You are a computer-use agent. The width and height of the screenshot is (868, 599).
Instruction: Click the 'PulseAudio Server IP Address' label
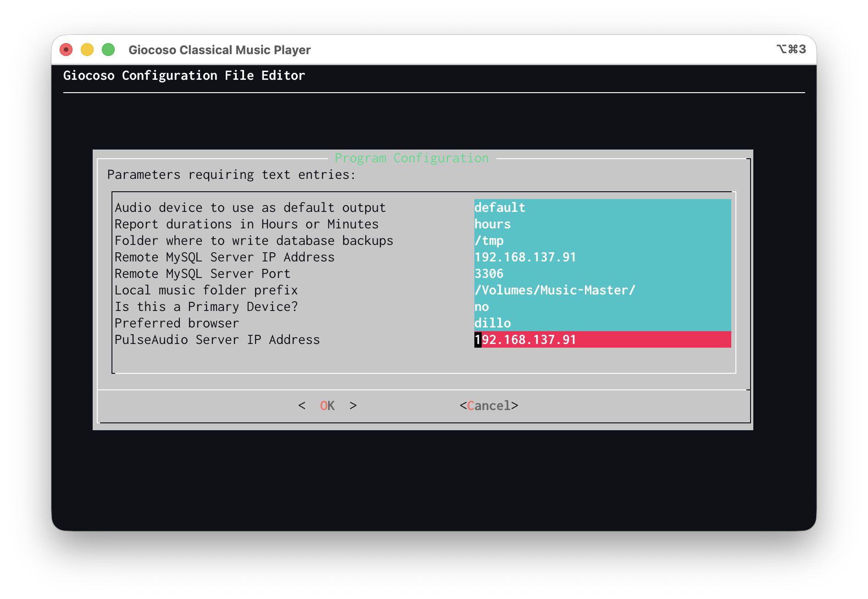pyautogui.click(x=217, y=340)
